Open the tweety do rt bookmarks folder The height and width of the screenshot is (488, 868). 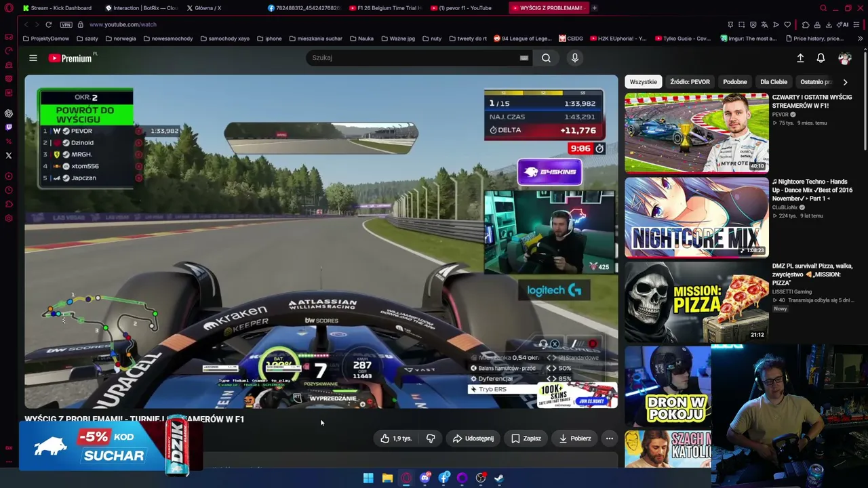[467, 39]
